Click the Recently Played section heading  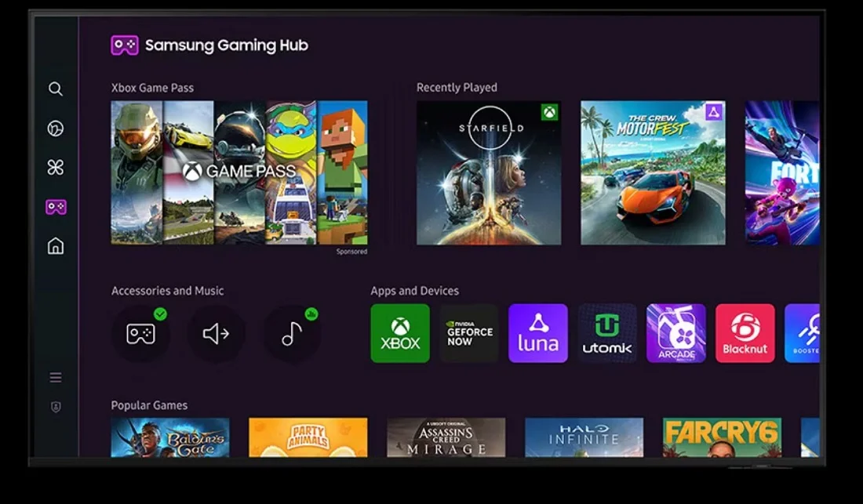[x=457, y=87]
